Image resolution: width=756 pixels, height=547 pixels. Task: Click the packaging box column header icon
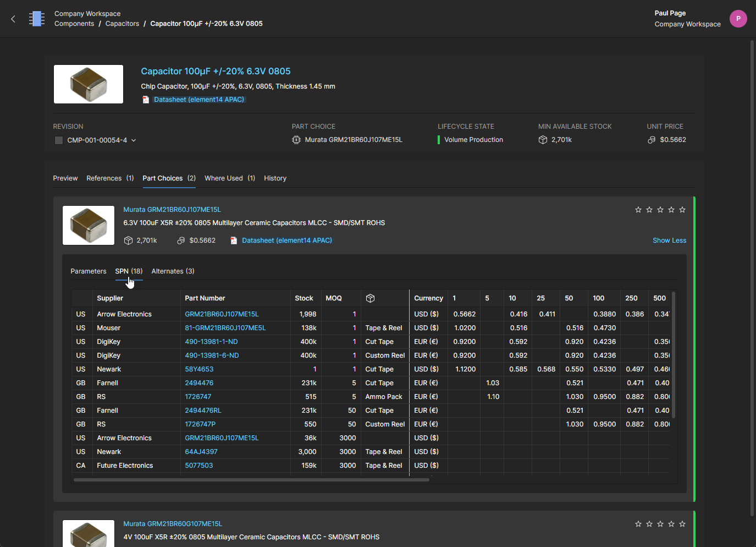370,298
